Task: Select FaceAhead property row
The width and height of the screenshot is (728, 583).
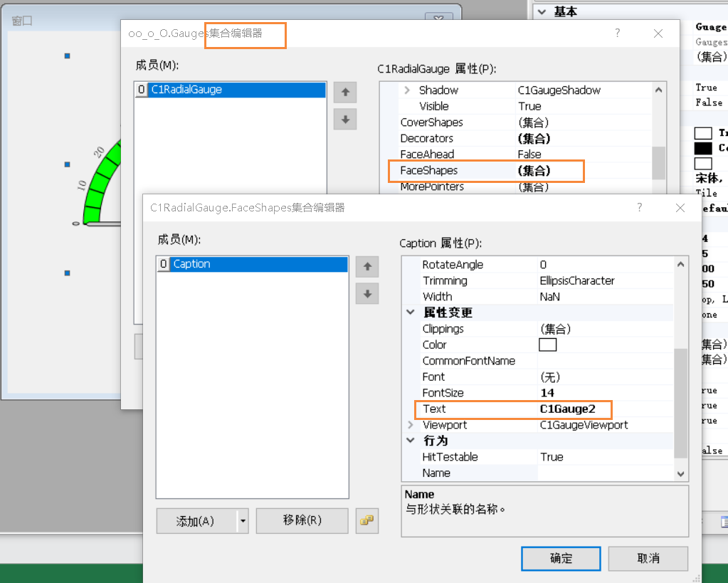Action: (524, 154)
